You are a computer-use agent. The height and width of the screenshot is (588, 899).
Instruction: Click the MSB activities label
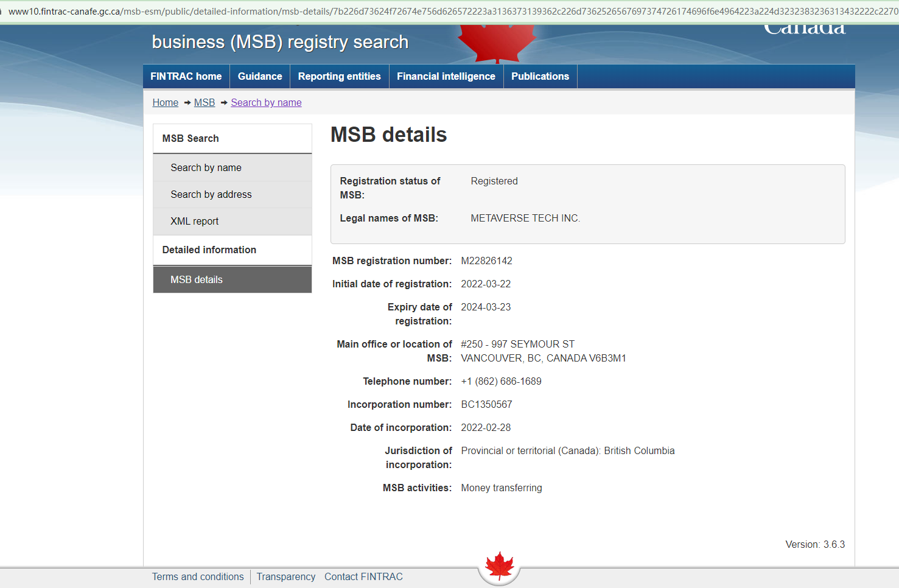[x=417, y=488]
